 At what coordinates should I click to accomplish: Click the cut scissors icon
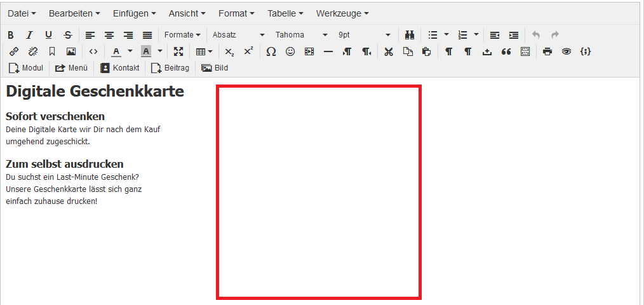tap(389, 51)
